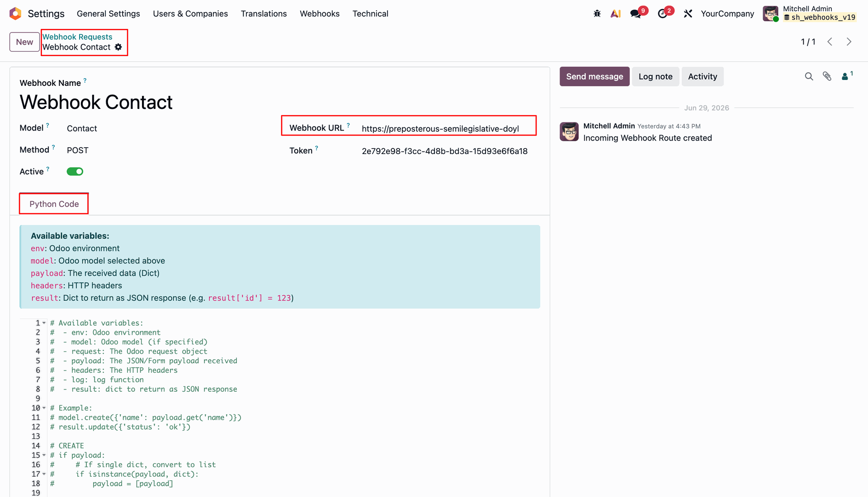Show help tooltip for Method field
868x497 pixels.
(x=53, y=147)
